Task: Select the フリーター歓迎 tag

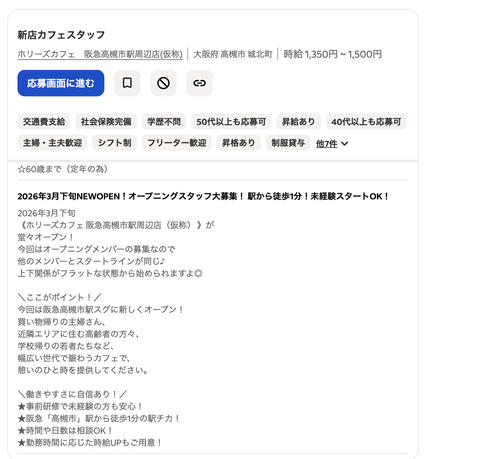Action: point(177,143)
